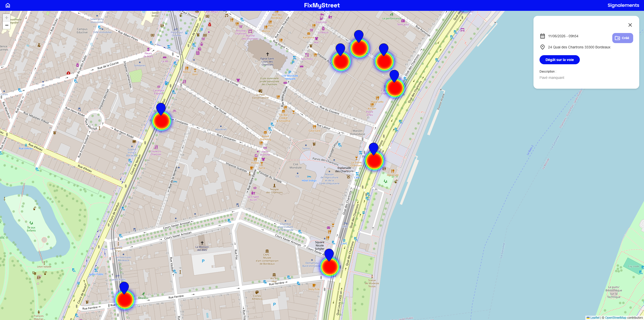
Task: Select the marker near Square Nicole Schyler
Action: coord(329,255)
